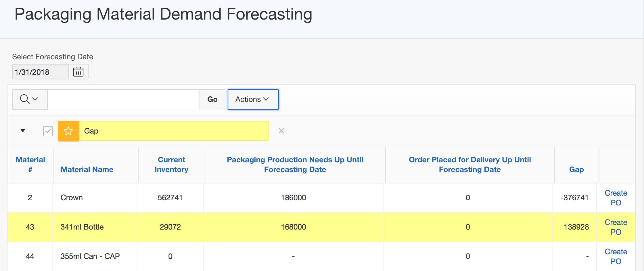The height and width of the screenshot is (271, 644).
Task: Collapse the report settings triangle
Action: 23,131
